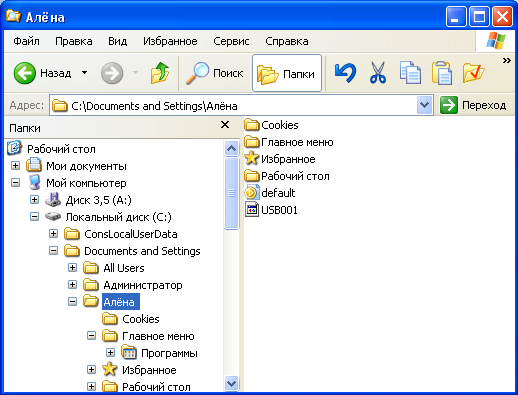
Task: Select Локальный диск (C:) drive icon
Action: (x=53, y=217)
